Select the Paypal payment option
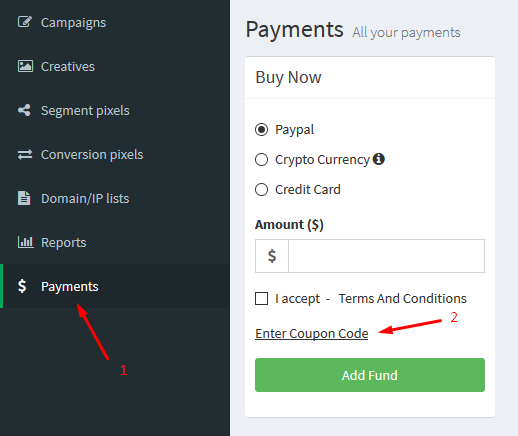 [x=261, y=129]
